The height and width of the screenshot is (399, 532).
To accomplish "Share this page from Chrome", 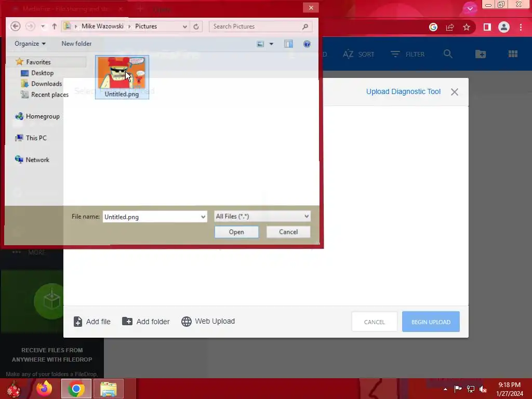I will click(450, 27).
